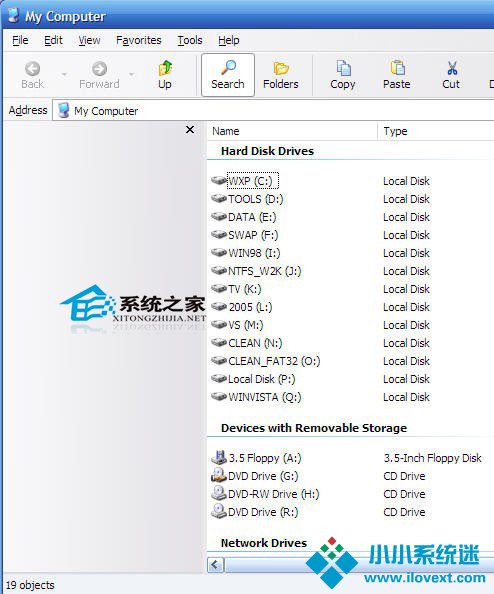
Task: Select the DVD Drive (R:) icon
Action: tap(219, 511)
